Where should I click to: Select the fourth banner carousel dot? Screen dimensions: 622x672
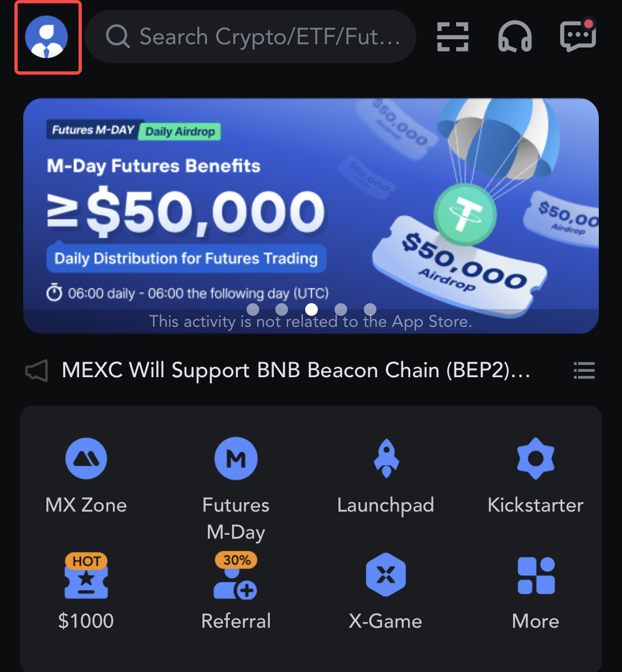341,309
